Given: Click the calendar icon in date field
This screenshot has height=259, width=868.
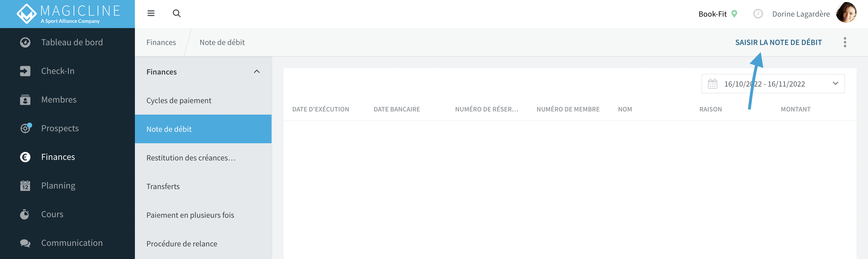Looking at the screenshot, I should click(x=712, y=84).
